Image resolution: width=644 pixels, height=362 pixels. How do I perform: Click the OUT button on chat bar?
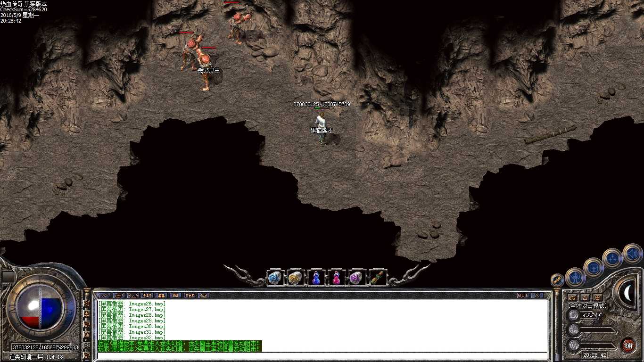tap(523, 295)
